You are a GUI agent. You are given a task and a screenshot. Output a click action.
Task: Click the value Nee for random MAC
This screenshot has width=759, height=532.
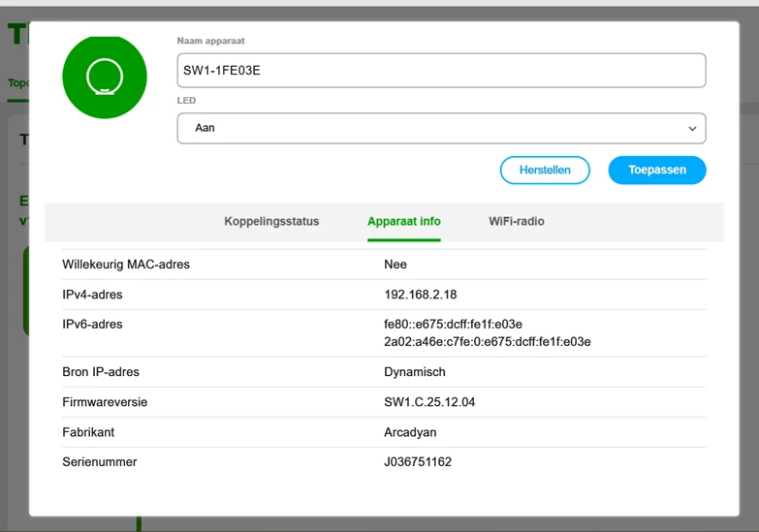395,265
